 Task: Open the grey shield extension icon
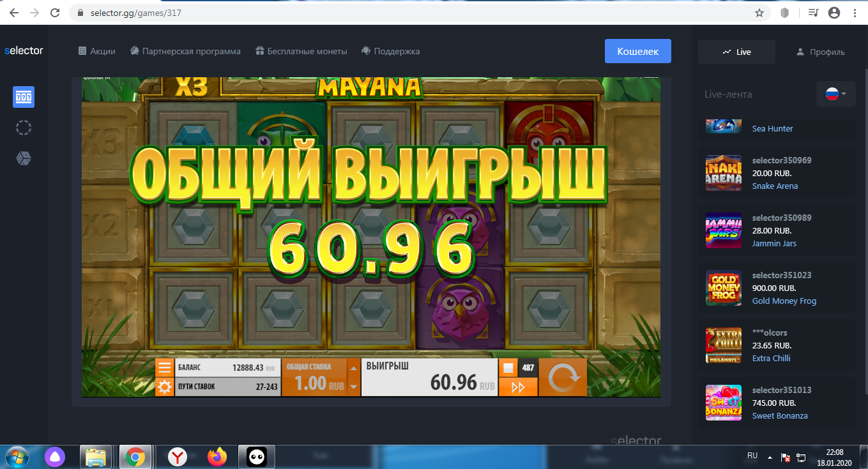click(785, 13)
